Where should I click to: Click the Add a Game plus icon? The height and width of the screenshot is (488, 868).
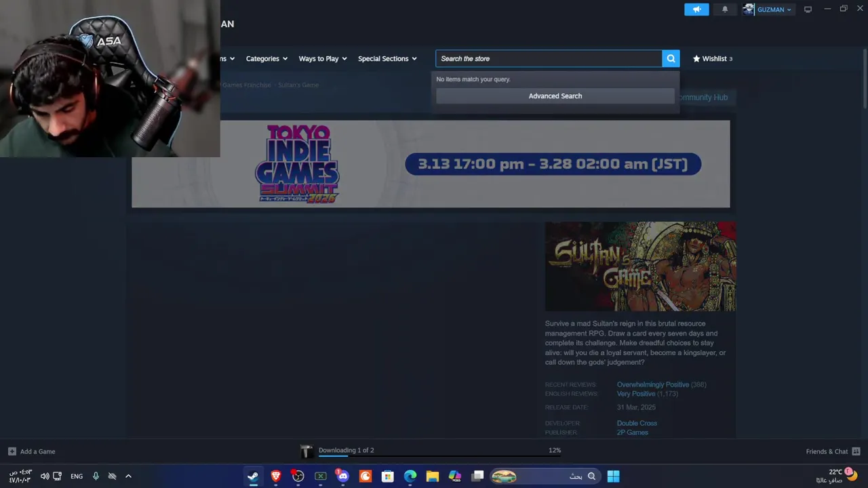pyautogui.click(x=12, y=451)
